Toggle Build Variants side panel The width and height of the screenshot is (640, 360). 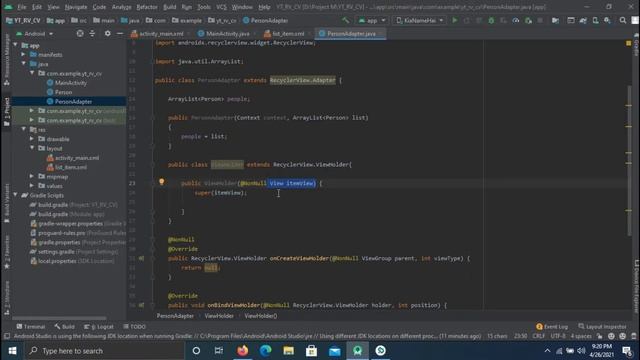tap(7, 203)
